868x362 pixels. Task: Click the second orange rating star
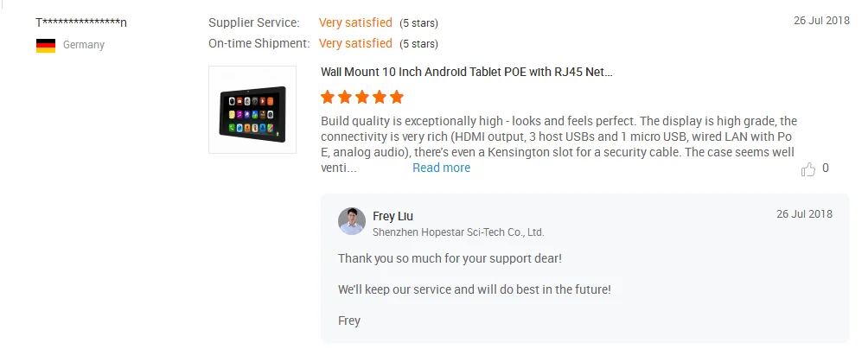pos(345,98)
